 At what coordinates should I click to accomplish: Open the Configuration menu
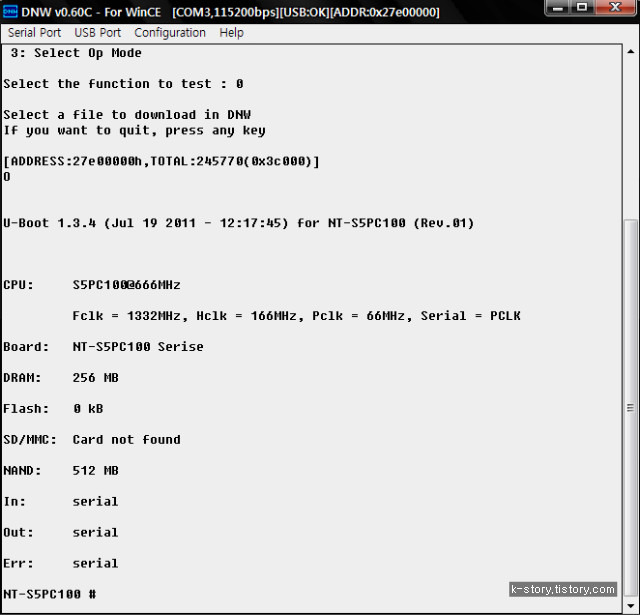pos(170,33)
